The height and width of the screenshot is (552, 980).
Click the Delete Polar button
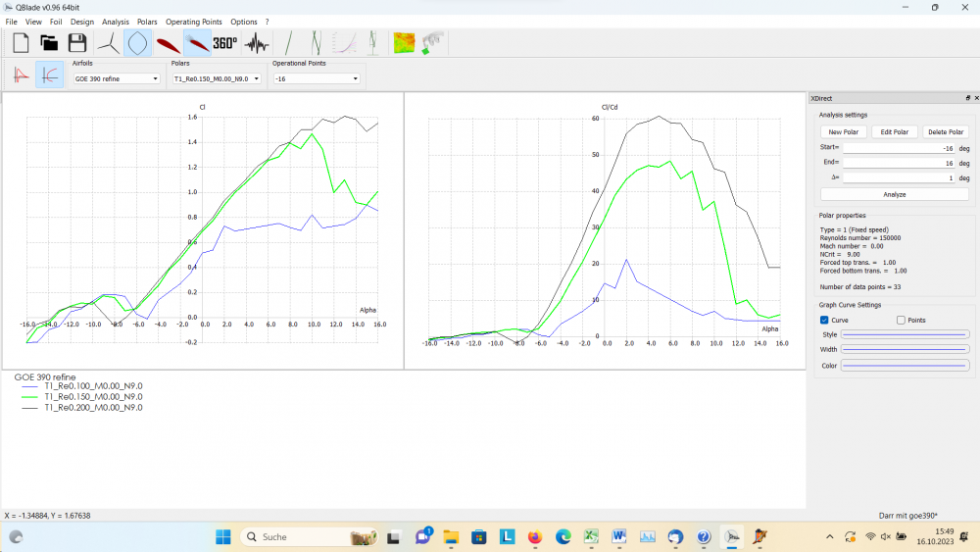[945, 131]
